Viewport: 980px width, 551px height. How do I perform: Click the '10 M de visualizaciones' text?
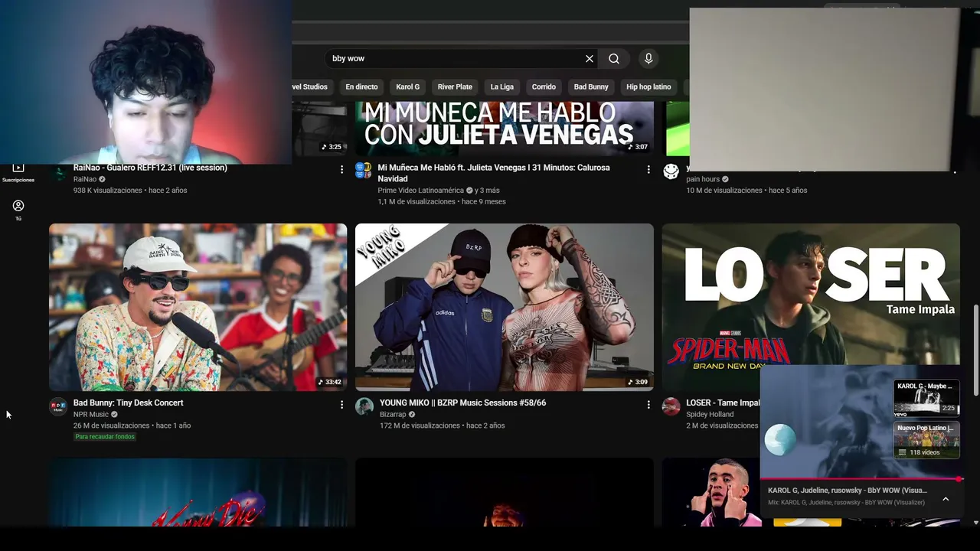pyautogui.click(x=724, y=191)
